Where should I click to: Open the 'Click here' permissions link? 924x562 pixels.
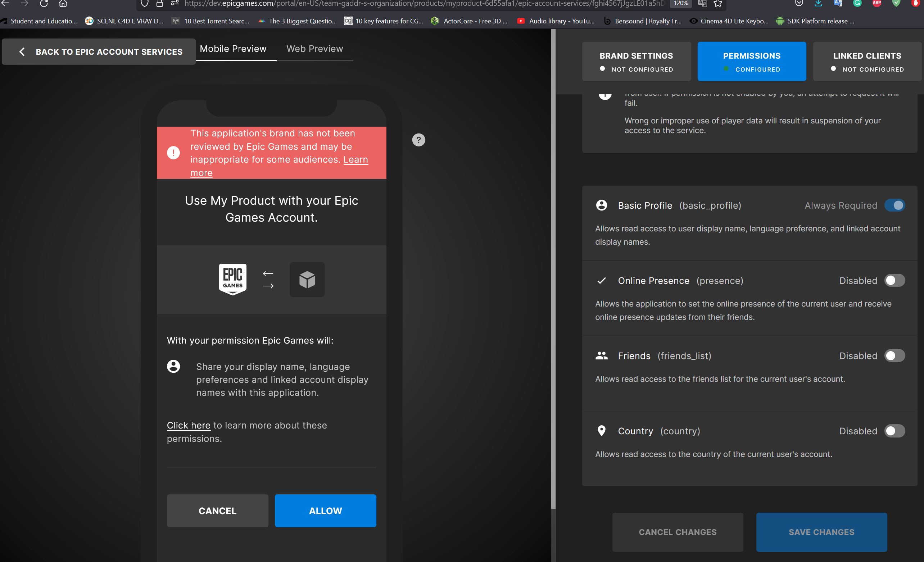[188, 425]
